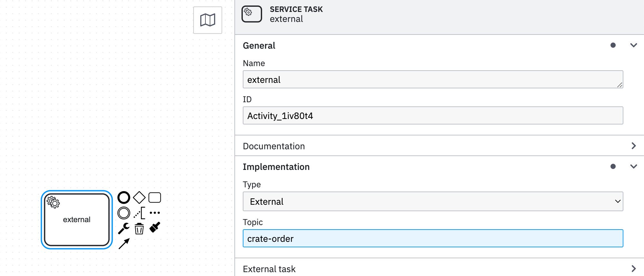Viewport: 644px width, 276px height.
Task: Append end event from context pad
Action: coord(124,197)
